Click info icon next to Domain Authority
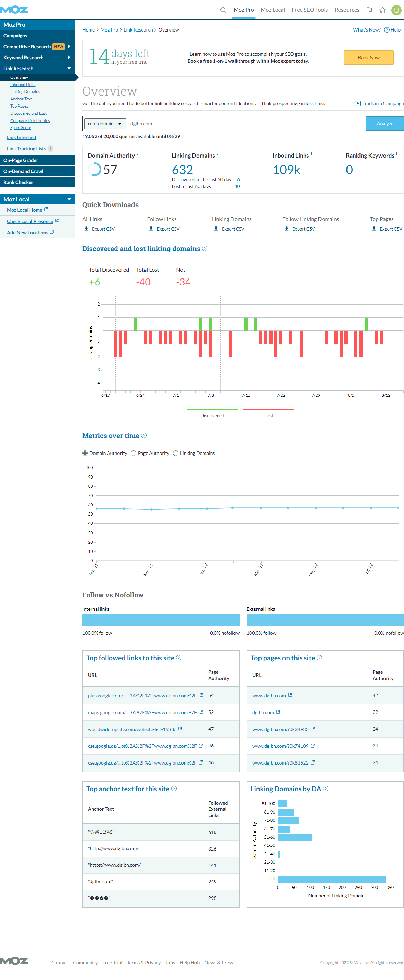This screenshot has height=980, width=404. pyautogui.click(x=137, y=154)
